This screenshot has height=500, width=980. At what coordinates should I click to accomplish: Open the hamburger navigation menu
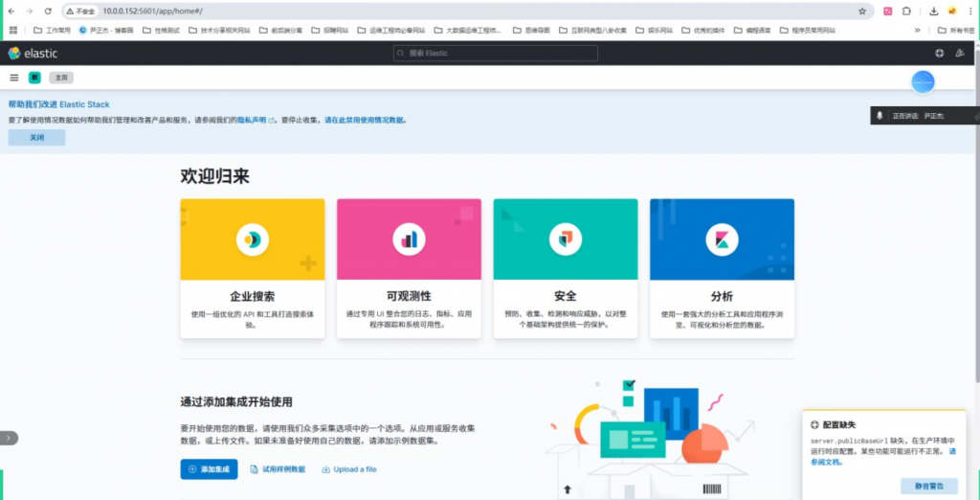click(14, 78)
